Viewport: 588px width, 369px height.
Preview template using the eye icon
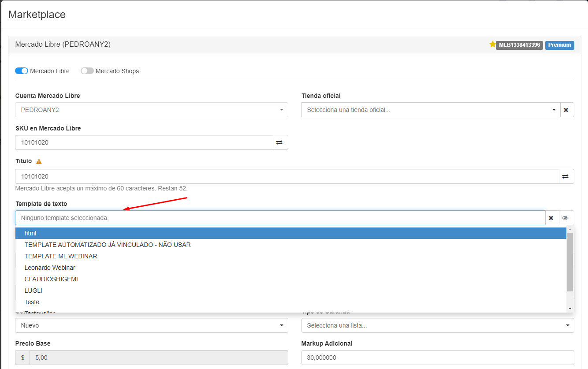(x=566, y=218)
